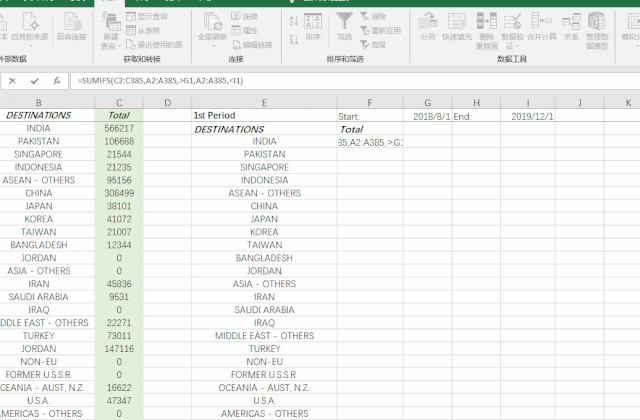Confirm the formula with the checkmark button
The width and height of the screenshot is (640, 420).
click(x=35, y=81)
